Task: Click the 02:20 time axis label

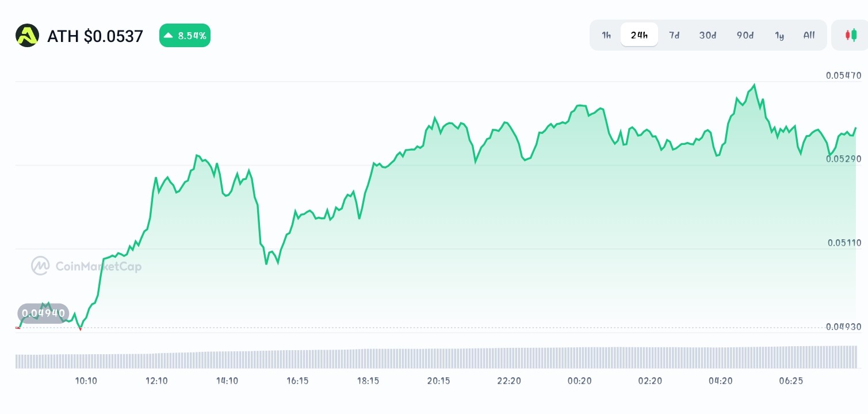Action: (650, 381)
